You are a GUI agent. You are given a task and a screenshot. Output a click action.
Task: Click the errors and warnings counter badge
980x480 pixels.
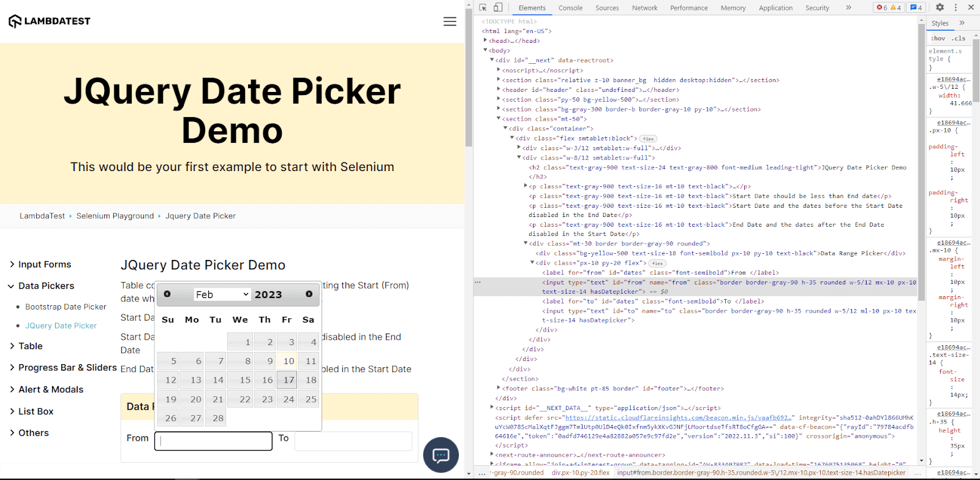[x=889, y=7]
